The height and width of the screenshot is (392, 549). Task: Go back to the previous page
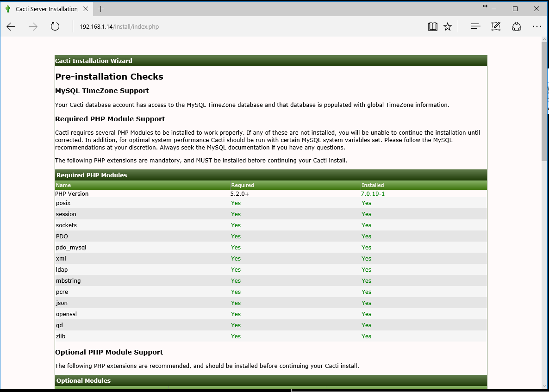pos(11,26)
